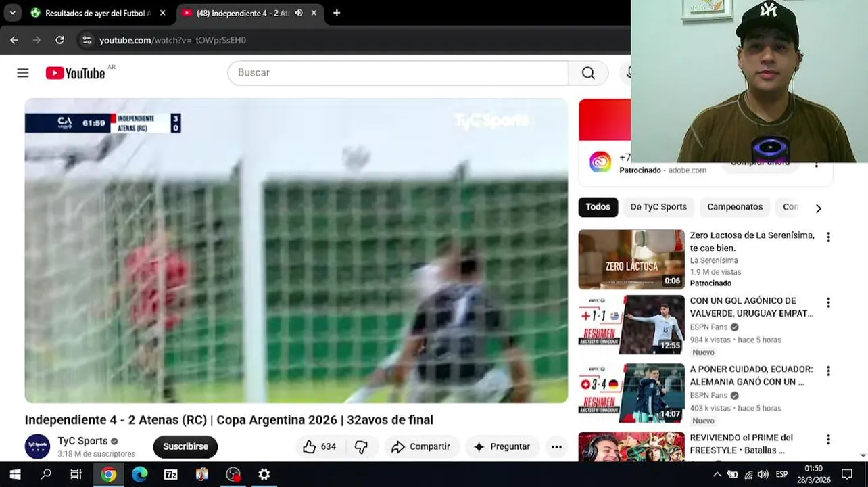The height and width of the screenshot is (487, 868).
Task: Open more actions under the video
Action: [556, 446]
